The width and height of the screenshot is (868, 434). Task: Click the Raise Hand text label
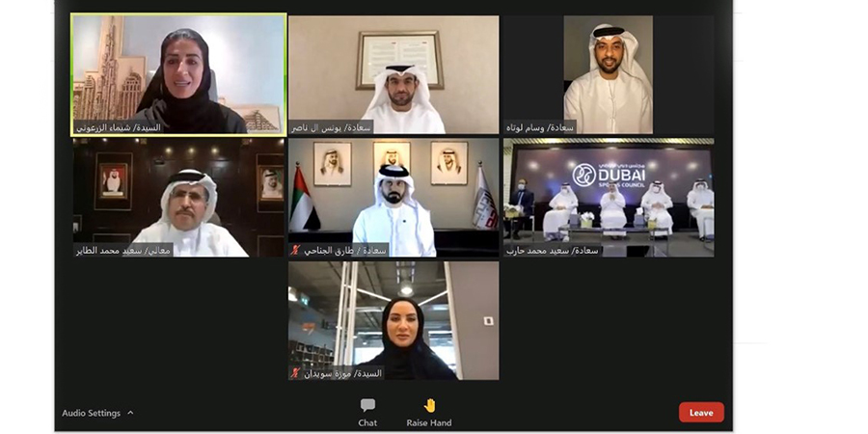(429, 423)
